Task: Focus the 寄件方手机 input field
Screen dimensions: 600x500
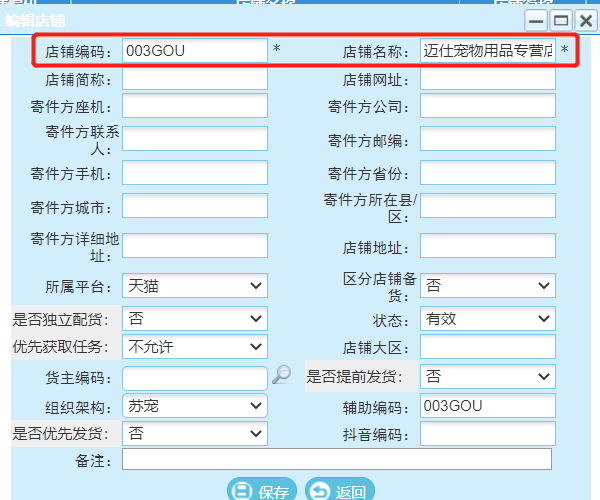Action: click(195, 173)
